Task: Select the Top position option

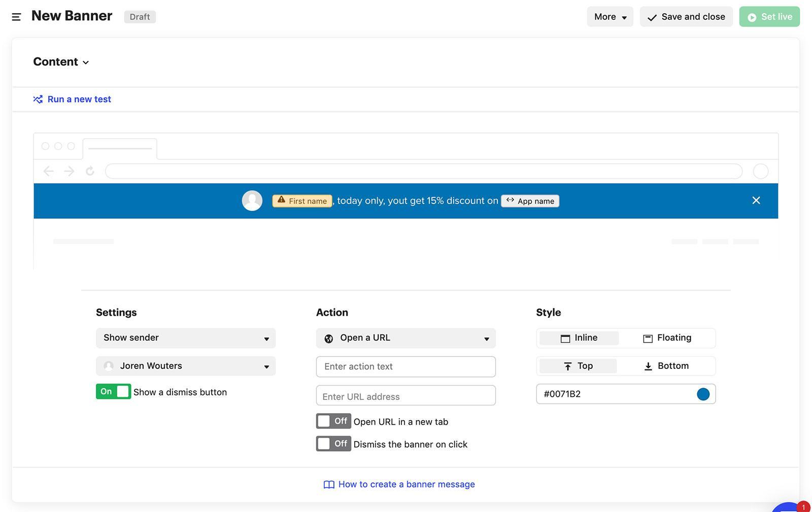Action: point(578,366)
